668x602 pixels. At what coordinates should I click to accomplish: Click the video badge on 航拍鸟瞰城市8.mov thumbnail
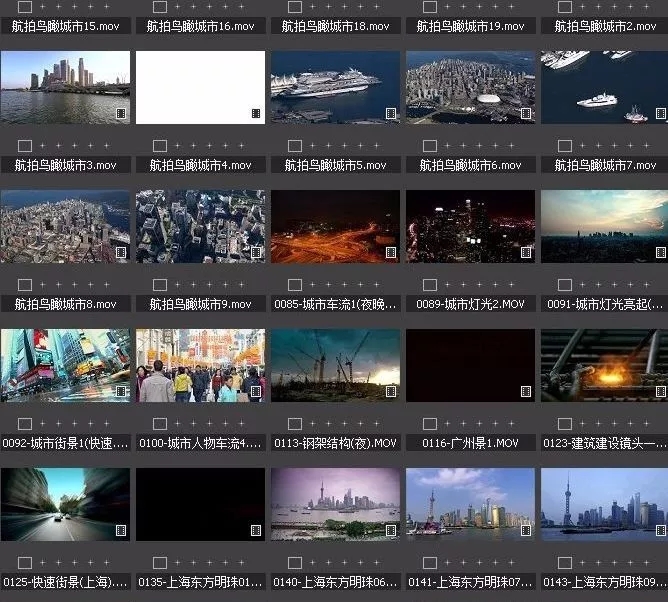[x=121, y=252]
